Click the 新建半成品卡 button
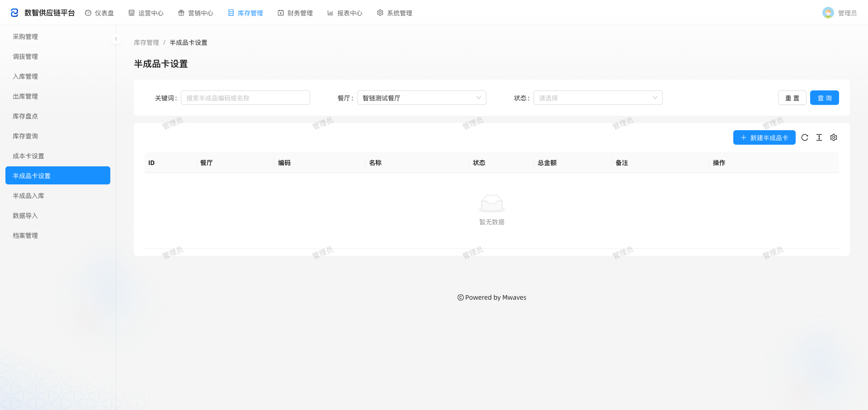 [x=764, y=137]
